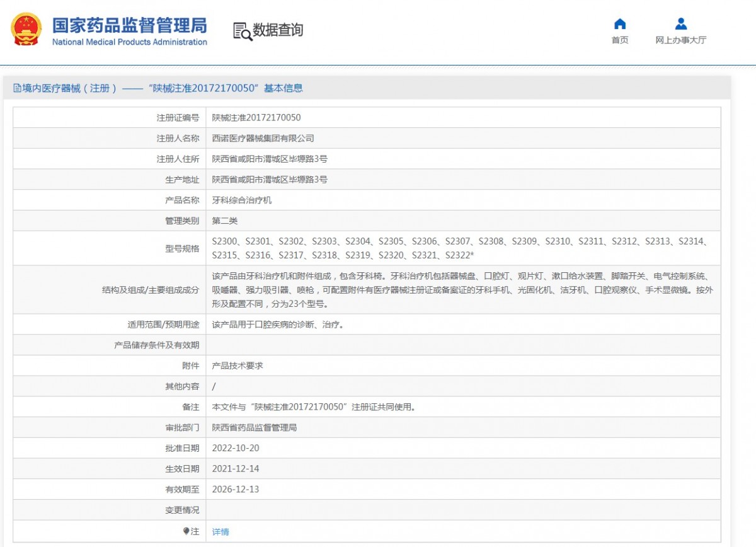The width and height of the screenshot is (756, 547).
Task: Select the 数据查询 heading text
Action: tap(278, 30)
